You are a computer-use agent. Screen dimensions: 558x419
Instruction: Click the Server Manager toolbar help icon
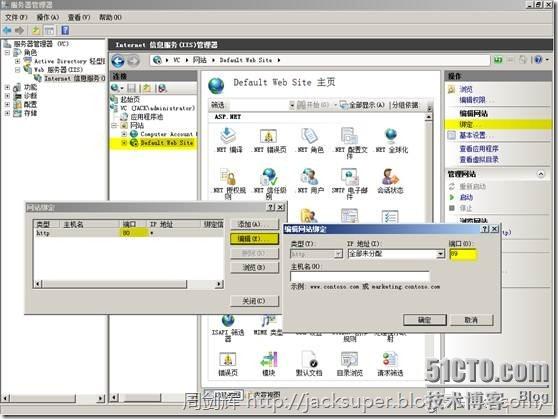[65, 30]
